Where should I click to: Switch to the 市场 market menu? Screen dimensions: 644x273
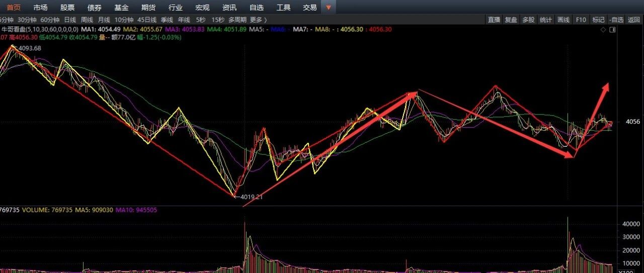(x=40, y=8)
